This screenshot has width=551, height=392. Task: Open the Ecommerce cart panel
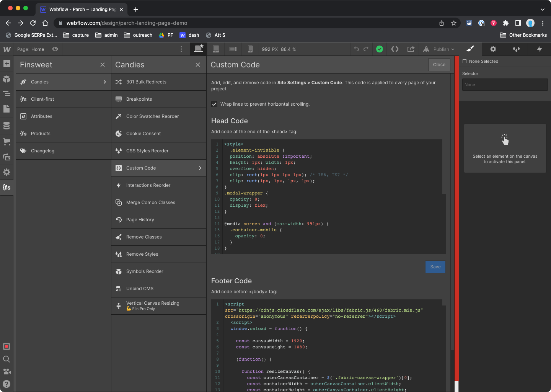click(x=7, y=141)
